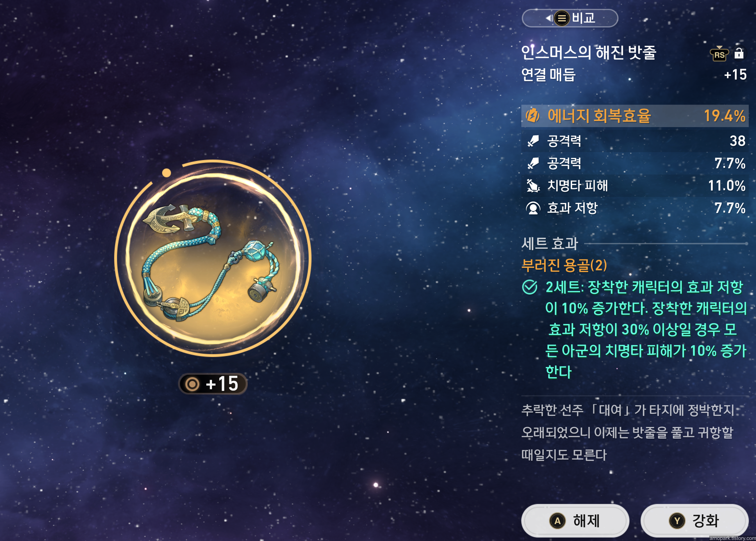The height and width of the screenshot is (541, 756).
Task: Click the sword icon next to 공격력 38
Action: pos(533,141)
